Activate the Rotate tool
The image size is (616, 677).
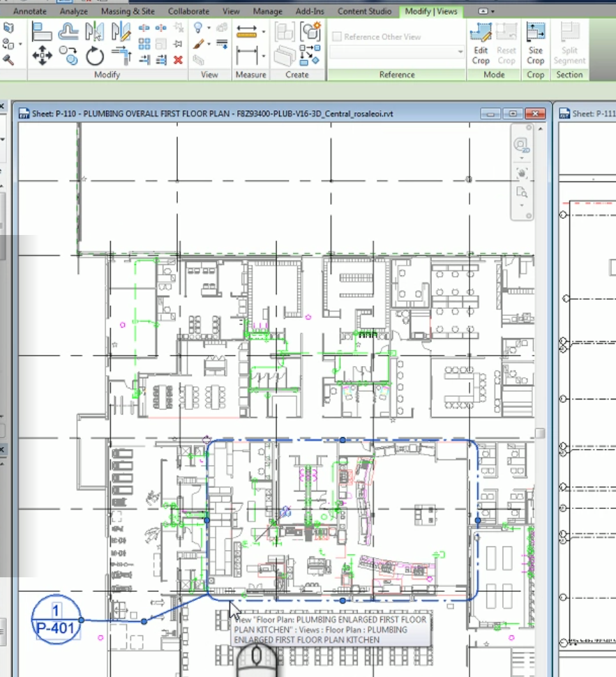[93, 55]
